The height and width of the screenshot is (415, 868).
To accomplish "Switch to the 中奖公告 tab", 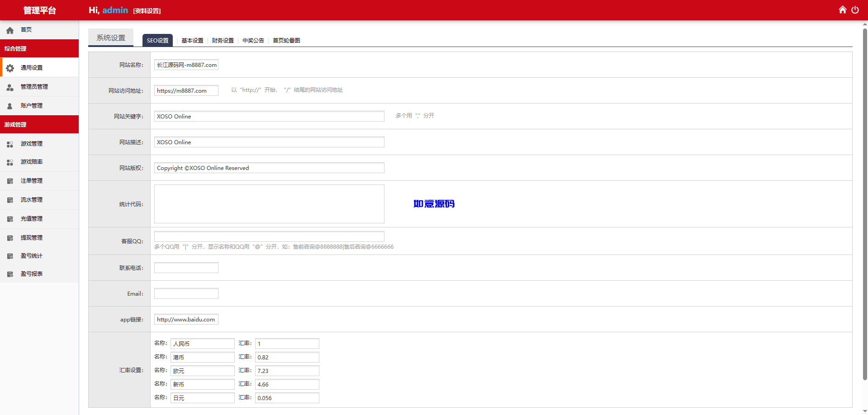I will point(253,40).
